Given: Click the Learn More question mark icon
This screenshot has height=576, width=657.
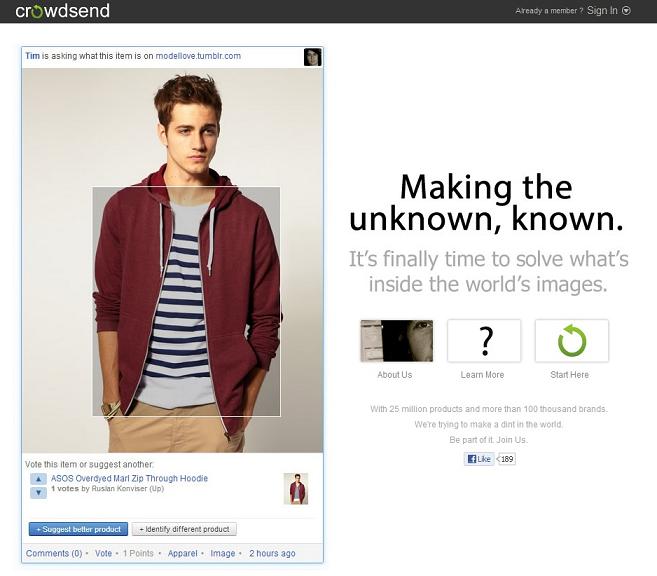Looking at the screenshot, I should pyautogui.click(x=484, y=341).
